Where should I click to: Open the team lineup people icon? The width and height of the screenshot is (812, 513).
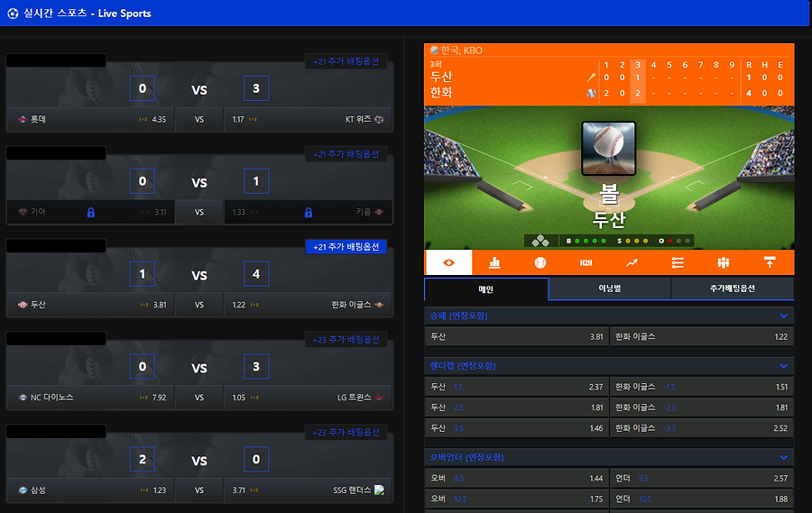click(x=724, y=263)
